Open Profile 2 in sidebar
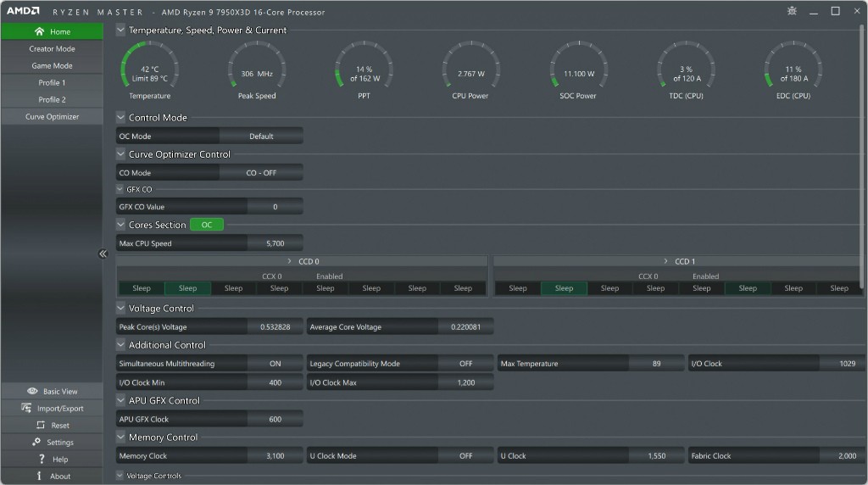 tap(52, 100)
